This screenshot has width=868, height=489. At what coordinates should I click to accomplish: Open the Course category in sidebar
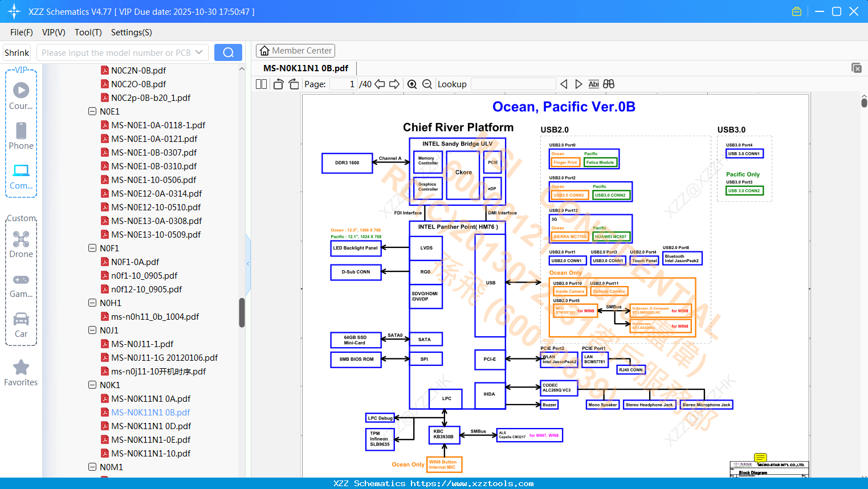click(21, 96)
